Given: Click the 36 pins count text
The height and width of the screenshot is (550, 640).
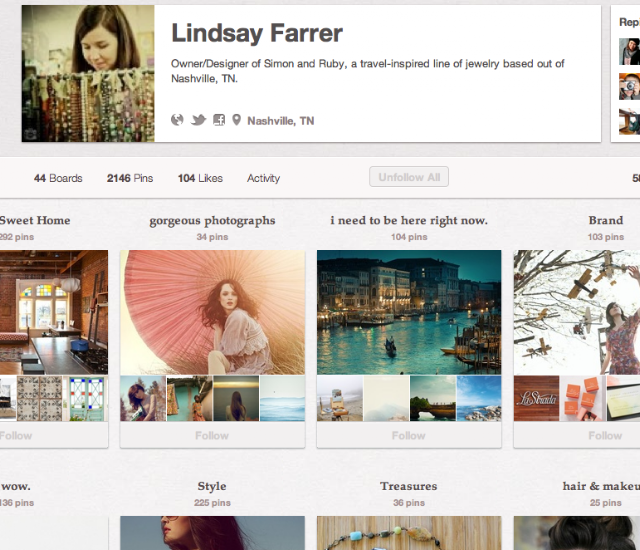Looking at the screenshot, I should [x=409, y=503].
